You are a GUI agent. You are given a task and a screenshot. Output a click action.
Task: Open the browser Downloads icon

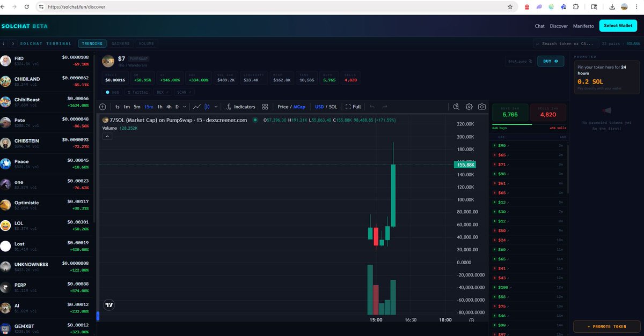point(612,7)
